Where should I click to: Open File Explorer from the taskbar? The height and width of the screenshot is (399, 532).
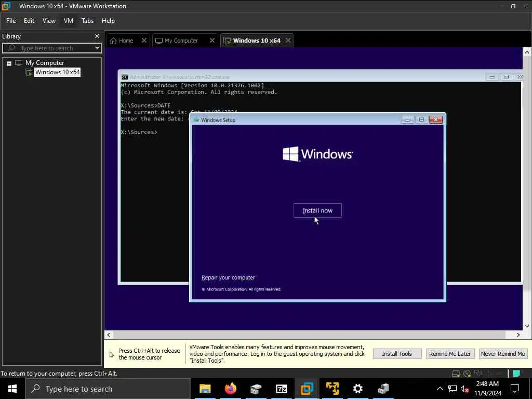click(x=205, y=389)
